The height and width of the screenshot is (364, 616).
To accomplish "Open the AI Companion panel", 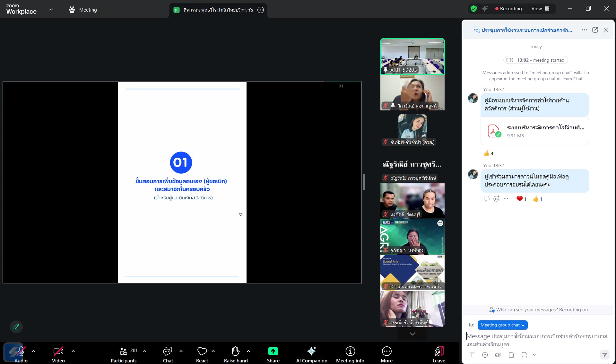I will coord(311,354).
